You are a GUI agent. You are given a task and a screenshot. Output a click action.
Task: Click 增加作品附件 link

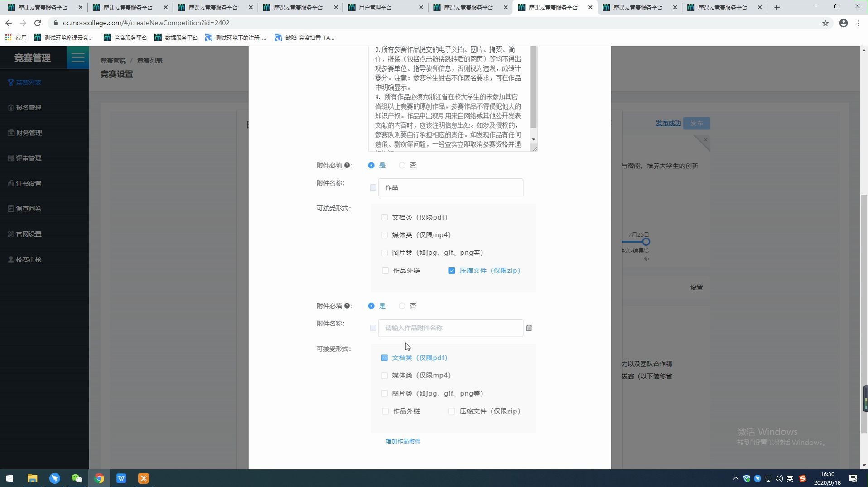coord(403,441)
